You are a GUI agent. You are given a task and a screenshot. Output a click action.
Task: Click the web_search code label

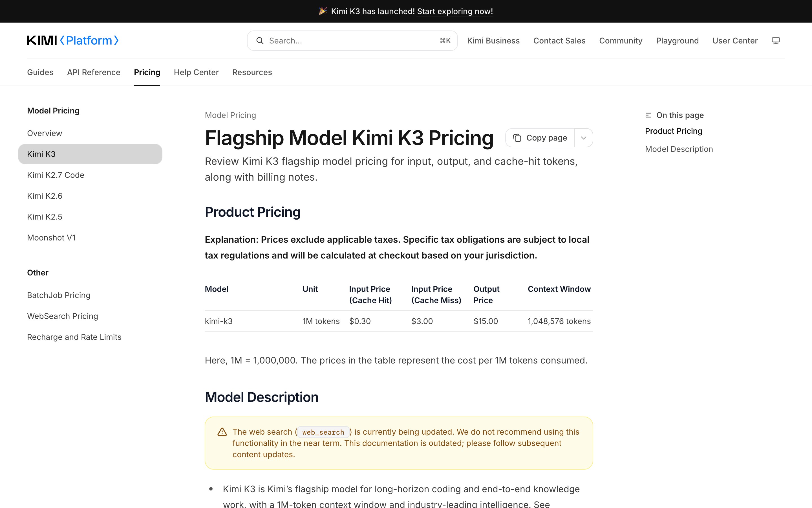(x=323, y=432)
